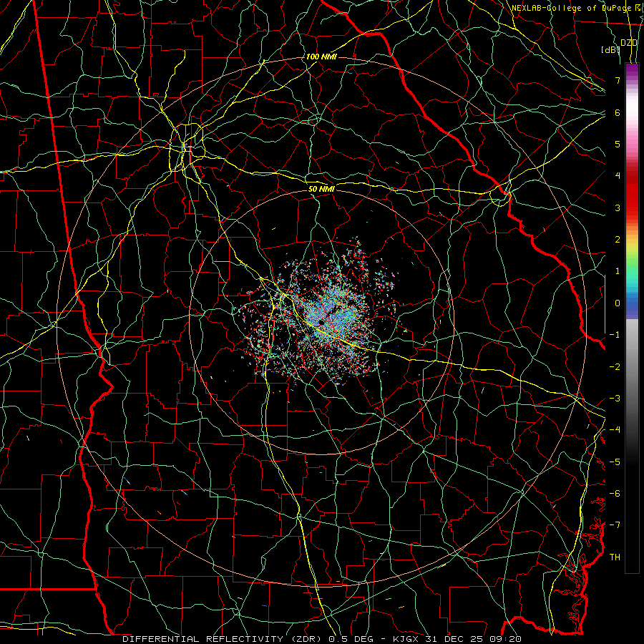This screenshot has width=644, height=644.
Task: Click the "-2" value on color scale
Action: tap(615, 367)
